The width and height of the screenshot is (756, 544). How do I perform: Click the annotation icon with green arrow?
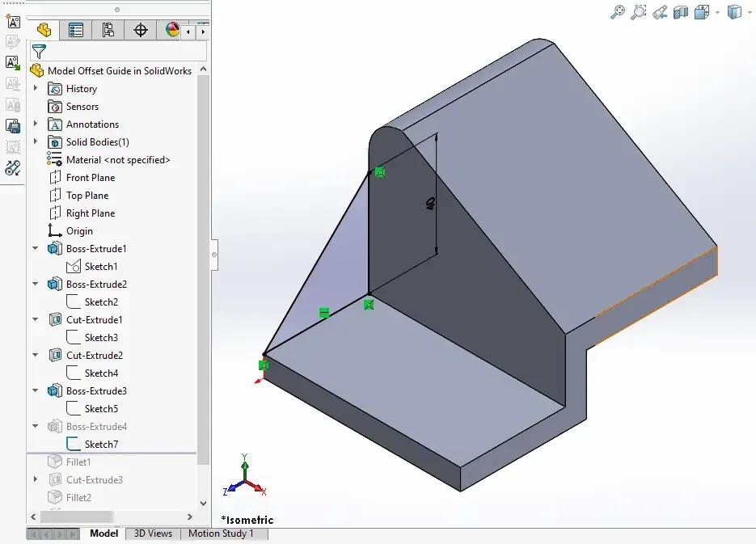[x=13, y=63]
